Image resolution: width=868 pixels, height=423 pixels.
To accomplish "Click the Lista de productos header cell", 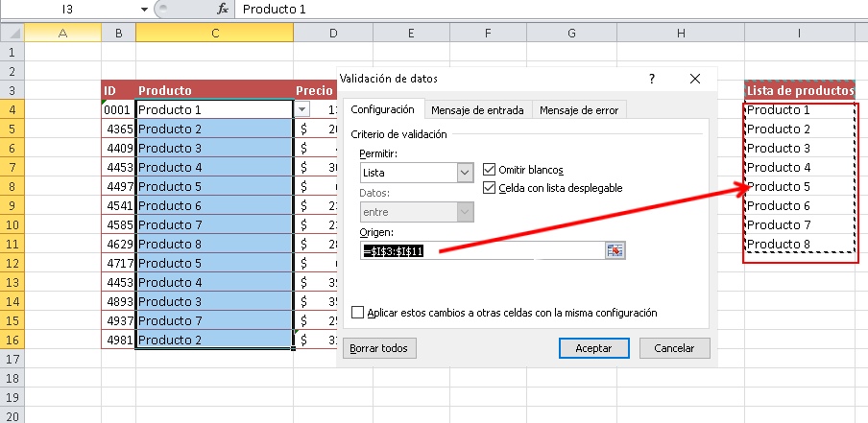I will tap(799, 91).
